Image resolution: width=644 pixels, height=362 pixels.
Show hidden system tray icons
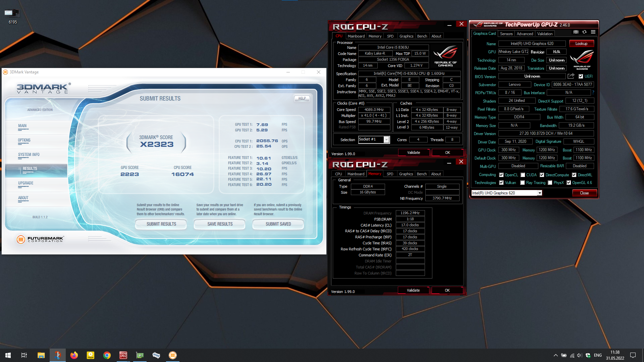[x=555, y=355]
